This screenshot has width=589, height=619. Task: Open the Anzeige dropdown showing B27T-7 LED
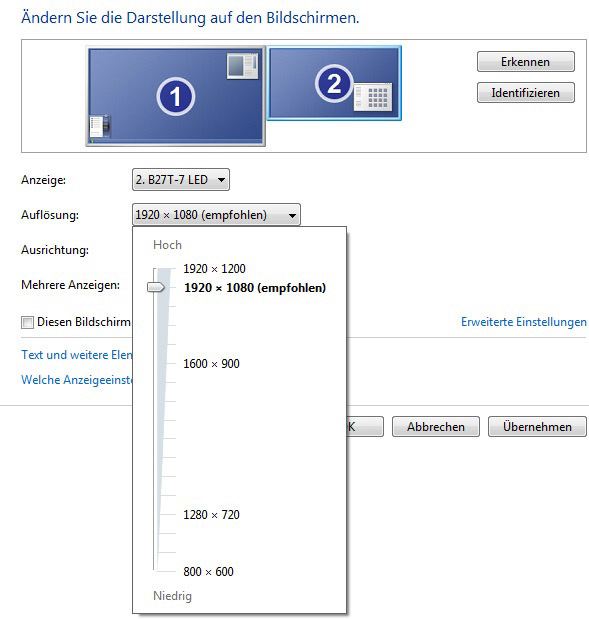pos(181,180)
